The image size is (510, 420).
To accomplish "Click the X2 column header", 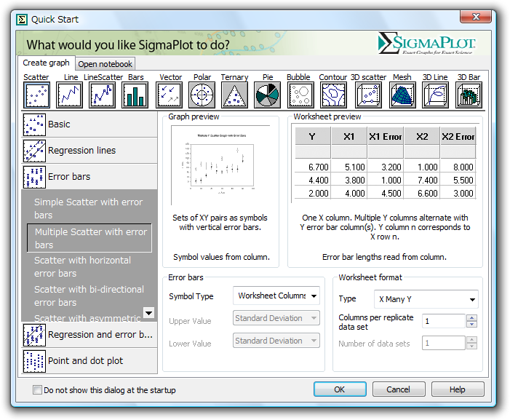I will click(x=422, y=136).
